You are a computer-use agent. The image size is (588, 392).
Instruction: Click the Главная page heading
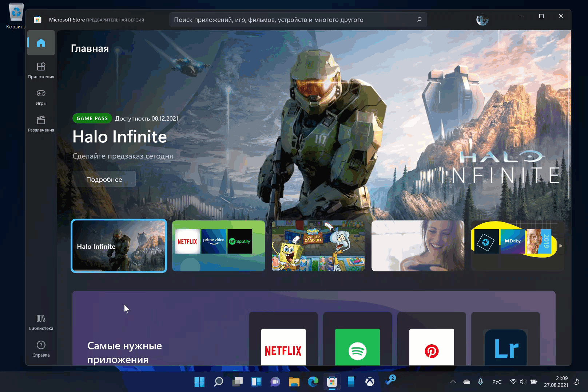90,48
